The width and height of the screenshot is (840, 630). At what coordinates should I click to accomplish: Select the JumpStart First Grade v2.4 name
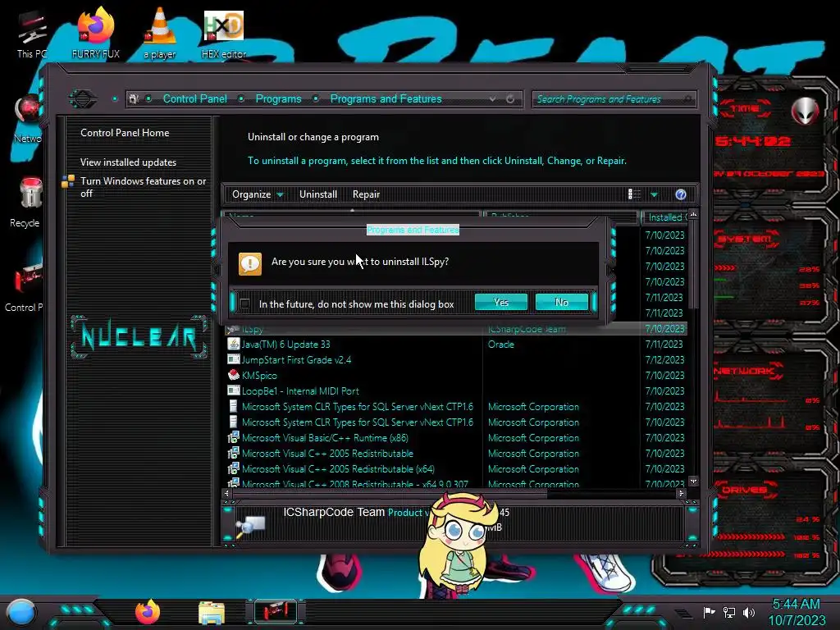pos(296,360)
